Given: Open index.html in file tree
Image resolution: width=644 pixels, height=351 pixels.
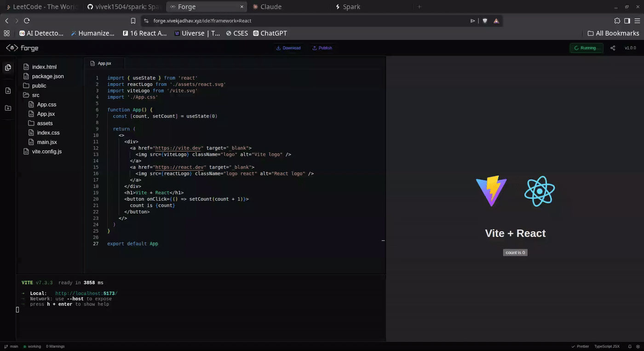Looking at the screenshot, I should [x=40, y=67].
